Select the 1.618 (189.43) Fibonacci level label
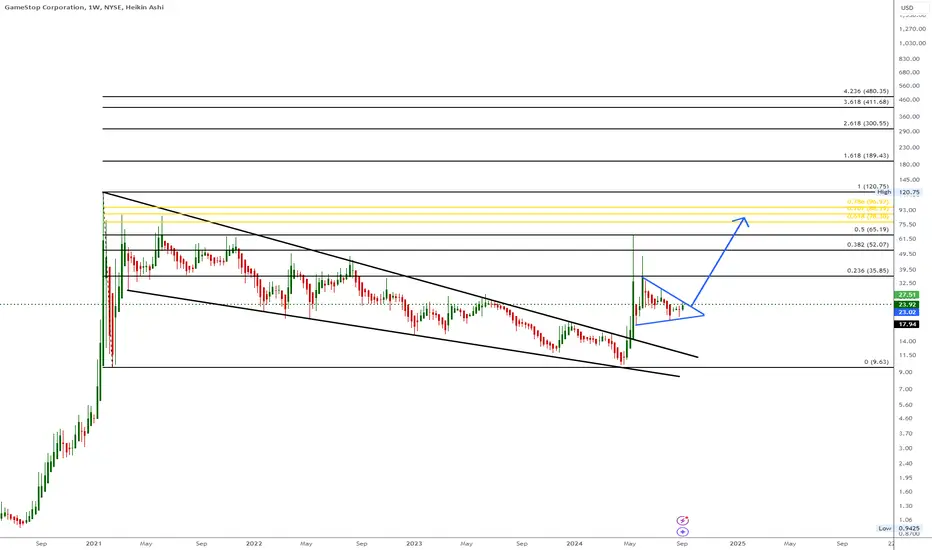 pyautogui.click(x=866, y=156)
